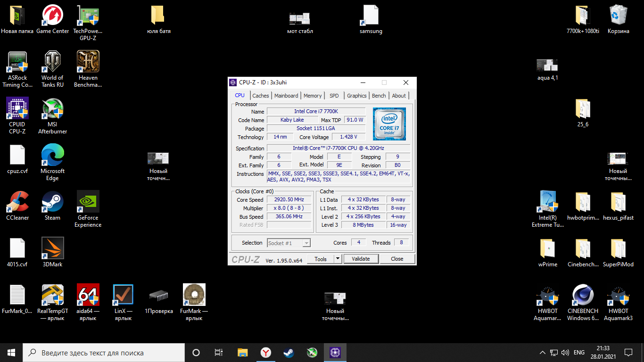Click the Tools button in CPU-Z
The height and width of the screenshot is (362, 644).
pos(321,259)
